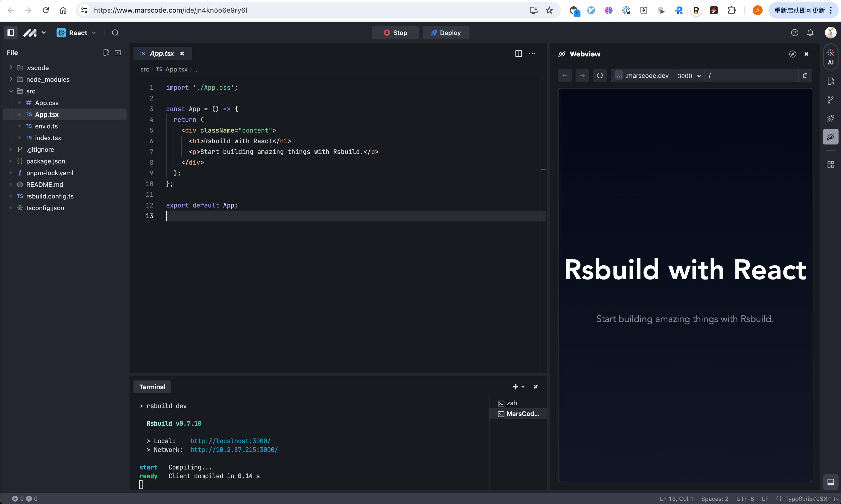This screenshot has height=504, width=841.
Task: Open the port 3000 dropdown
Action: tap(689, 76)
